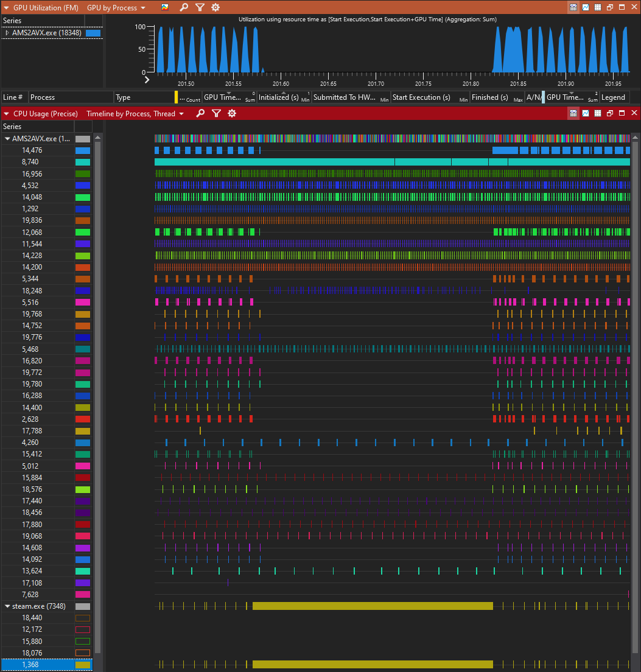
Task: Expand AMS2AVX.exe (18348) in GPU series
Action: pos(7,33)
